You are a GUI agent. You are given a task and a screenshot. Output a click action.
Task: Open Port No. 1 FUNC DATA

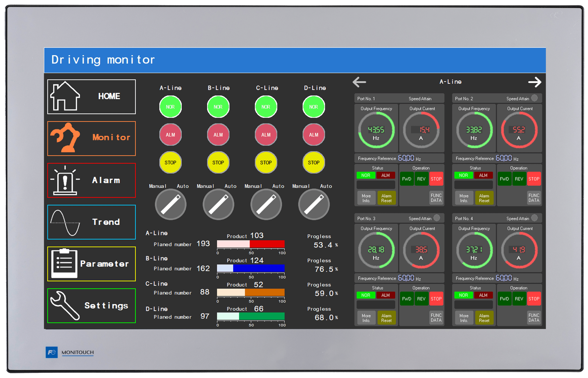tap(436, 198)
